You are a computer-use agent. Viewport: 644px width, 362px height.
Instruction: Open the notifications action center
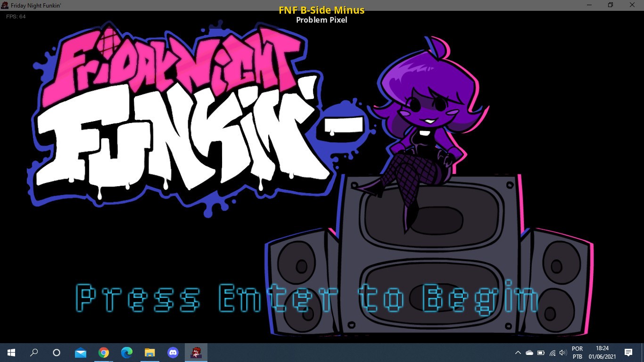(628, 353)
